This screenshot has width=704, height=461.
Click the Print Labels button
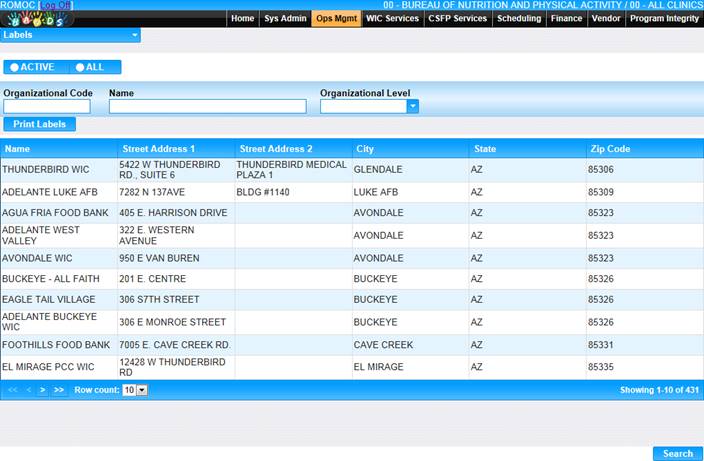click(x=40, y=124)
